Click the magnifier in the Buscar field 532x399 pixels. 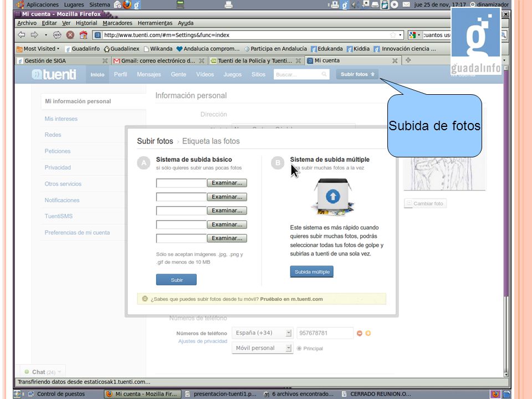[324, 74]
